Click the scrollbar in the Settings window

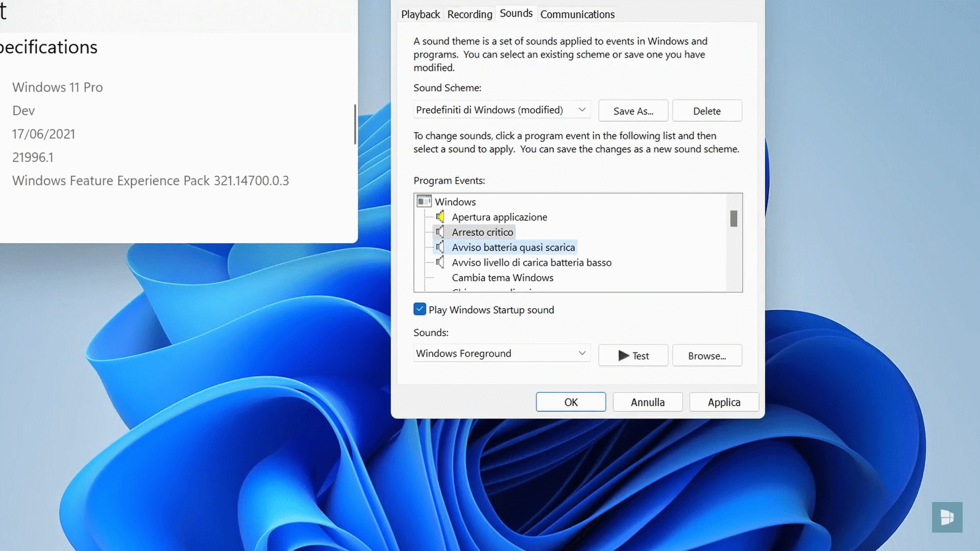[355, 124]
